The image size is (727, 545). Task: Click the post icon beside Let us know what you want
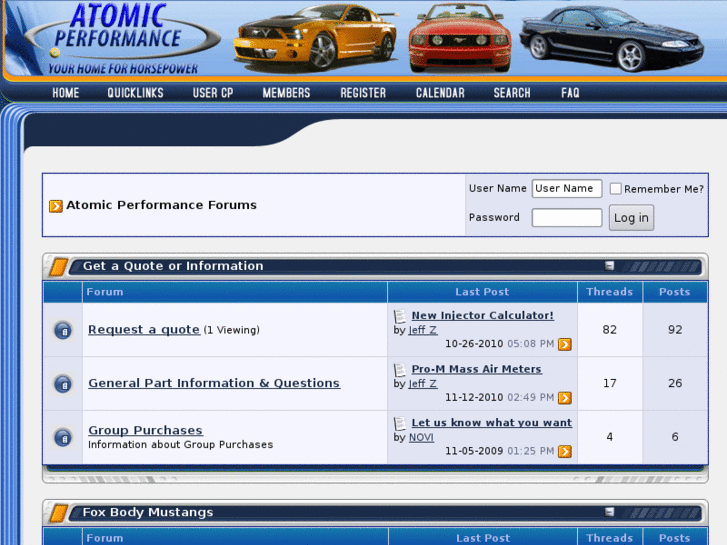tap(400, 423)
